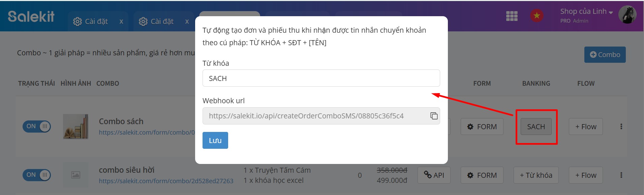Viewport: 644px width, 195px height.
Task: Click the Vietnam flag language icon
Action: [x=536, y=16]
